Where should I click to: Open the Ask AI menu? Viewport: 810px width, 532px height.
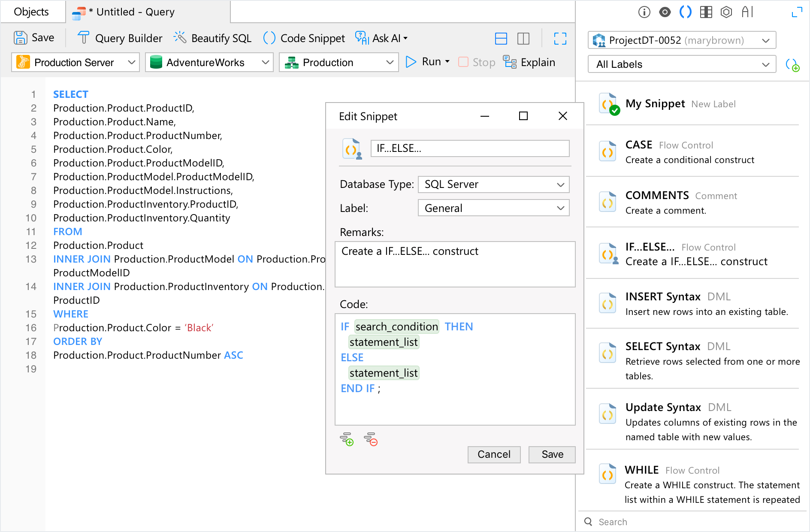(381, 38)
